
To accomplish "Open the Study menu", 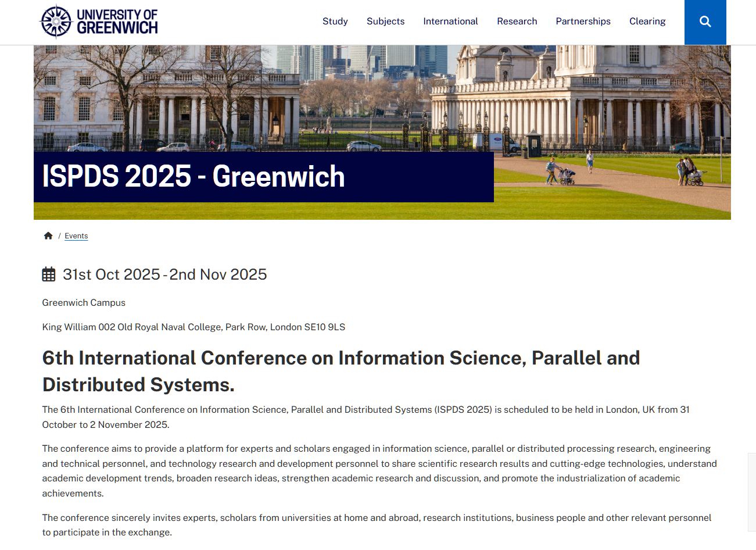I will pyautogui.click(x=335, y=22).
